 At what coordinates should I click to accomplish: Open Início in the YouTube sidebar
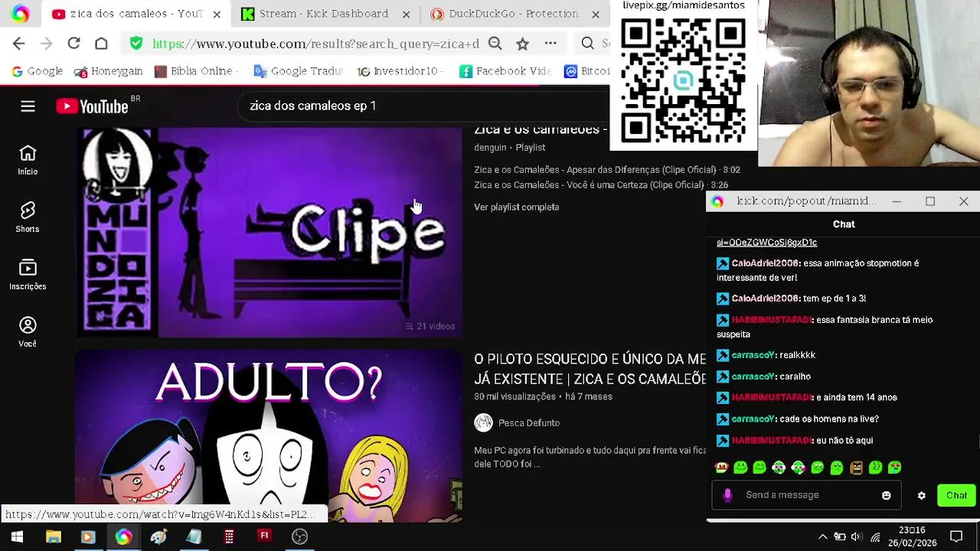tap(28, 160)
